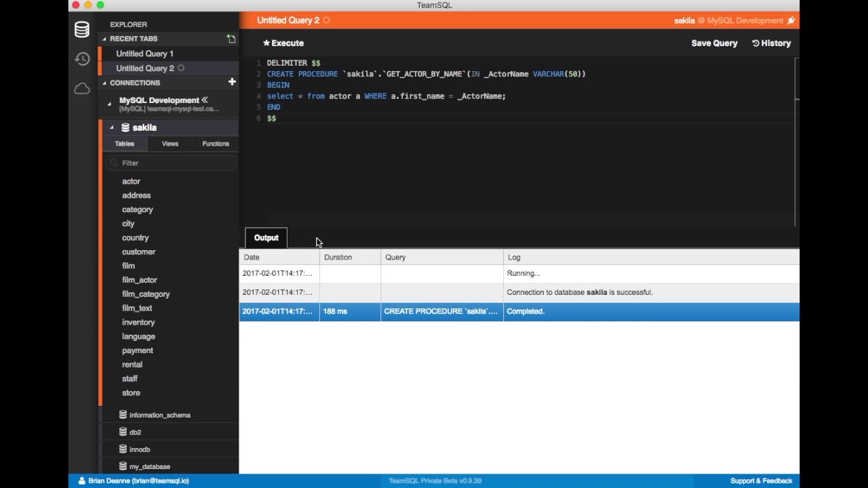
Task: Select the highlighted Completed output row
Action: tap(519, 311)
